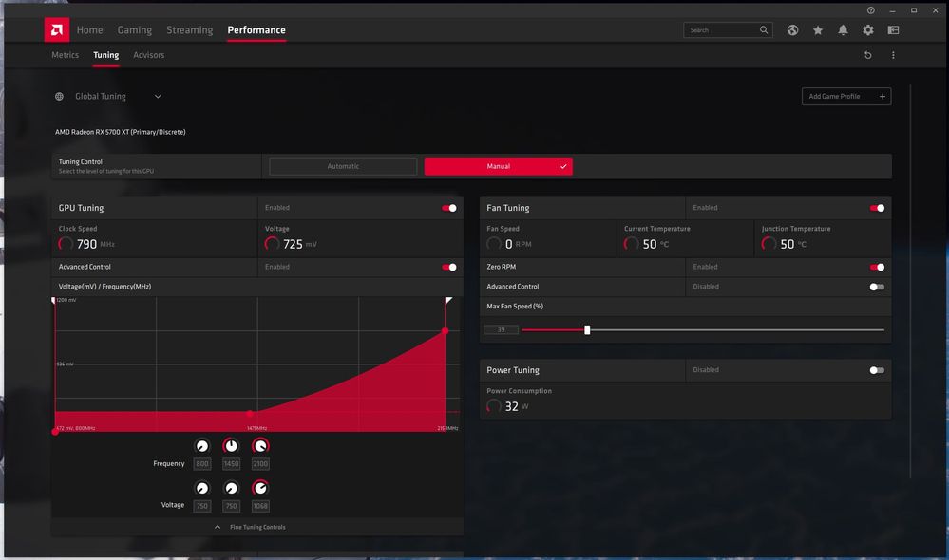Open favorites with the star icon
Image resolution: width=949 pixels, height=560 pixels.
pyautogui.click(x=818, y=29)
